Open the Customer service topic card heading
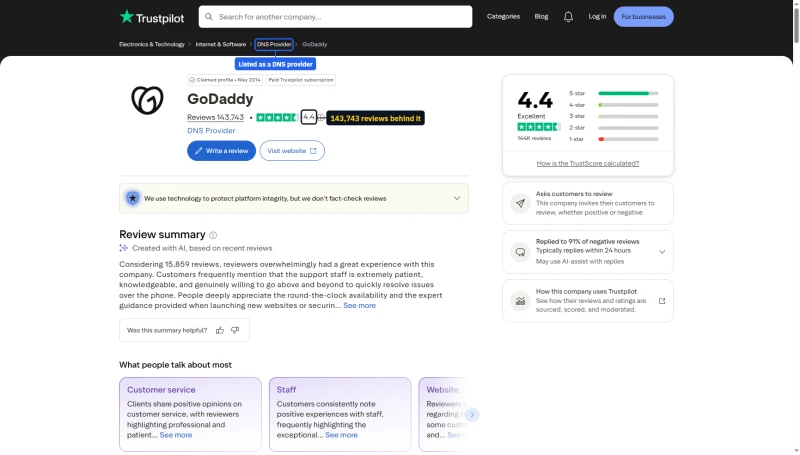The width and height of the screenshot is (800, 455). point(161,390)
